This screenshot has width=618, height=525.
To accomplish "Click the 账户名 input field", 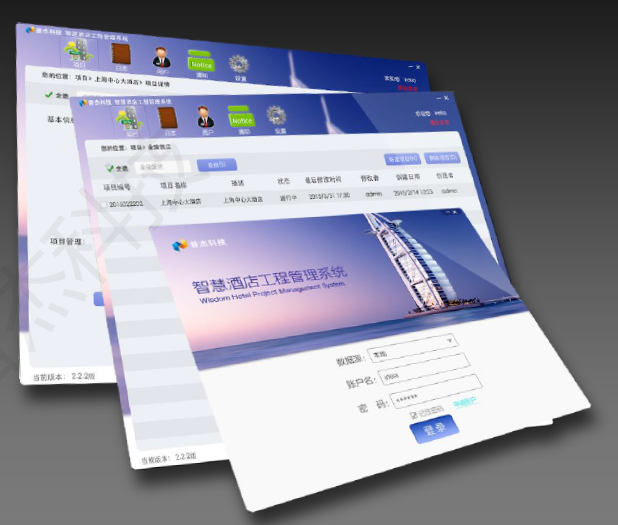I will [423, 369].
